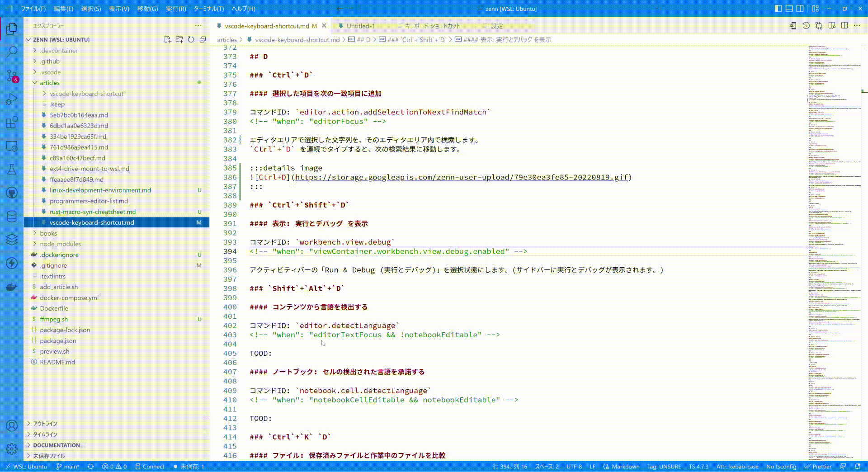Click the WSL: Ubuntu remote indicator
This screenshot has width=868, height=472.
26,467
